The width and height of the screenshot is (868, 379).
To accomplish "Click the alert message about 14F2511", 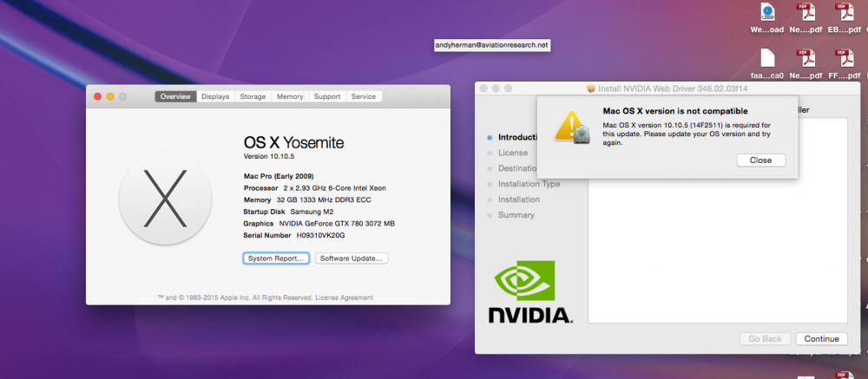I will [687, 134].
